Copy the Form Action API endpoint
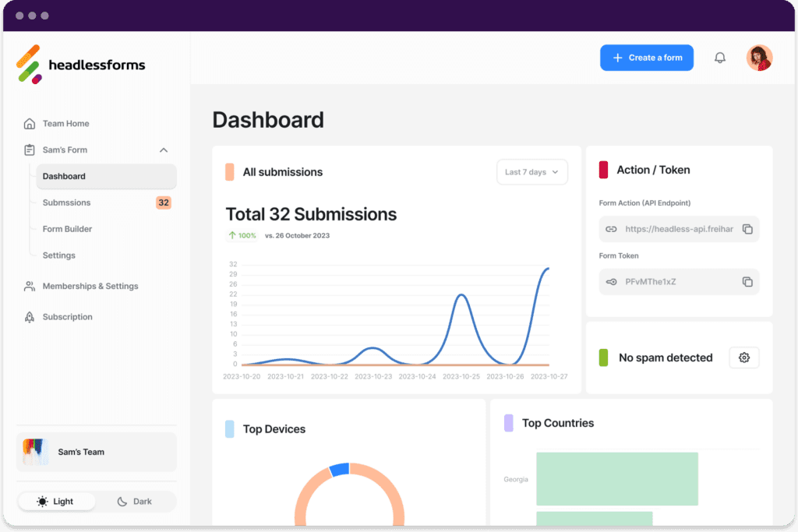The width and height of the screenshot is (798, 532). (747, 229)
